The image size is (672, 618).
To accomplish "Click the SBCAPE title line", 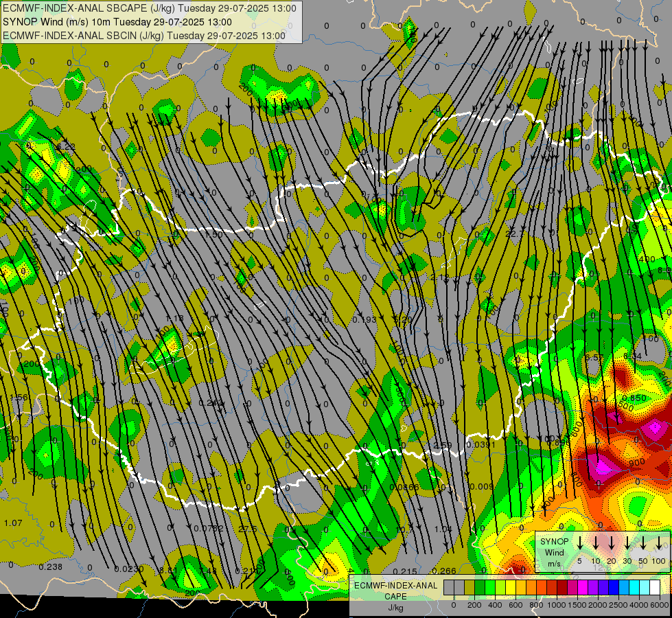I will [149, 8].
